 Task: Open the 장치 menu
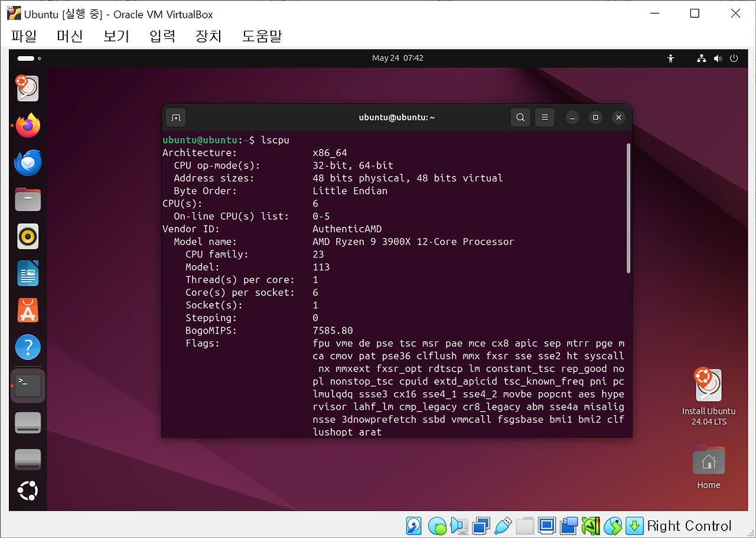[x=208, y=36]
